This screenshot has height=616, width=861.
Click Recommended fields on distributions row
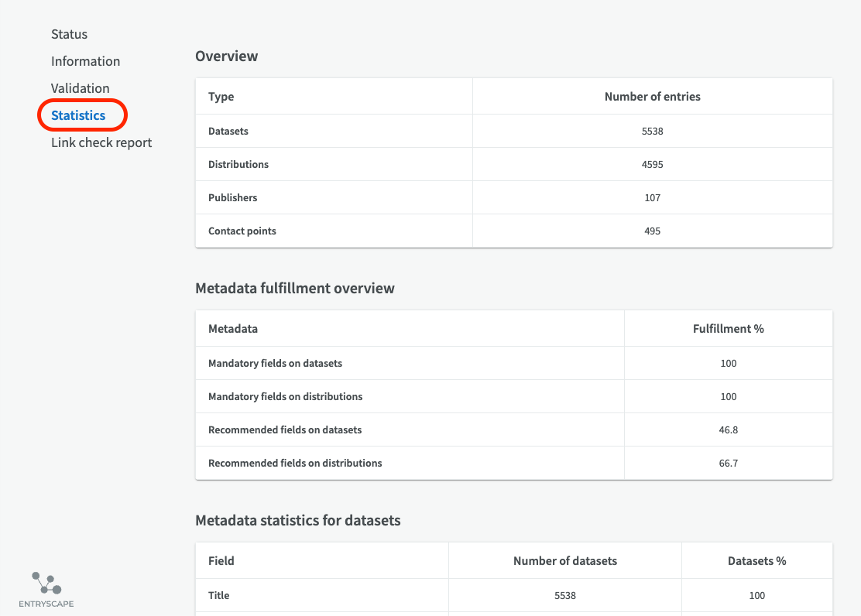tap(295, 463)
